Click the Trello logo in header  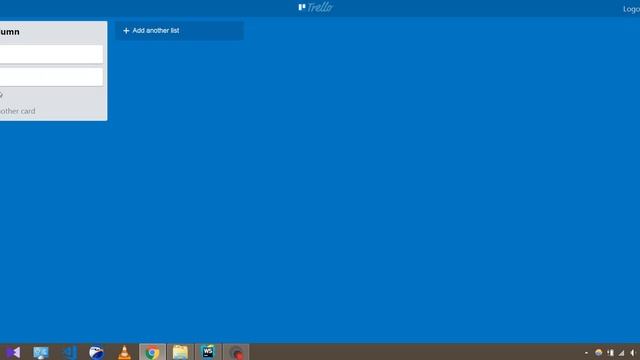316,7
